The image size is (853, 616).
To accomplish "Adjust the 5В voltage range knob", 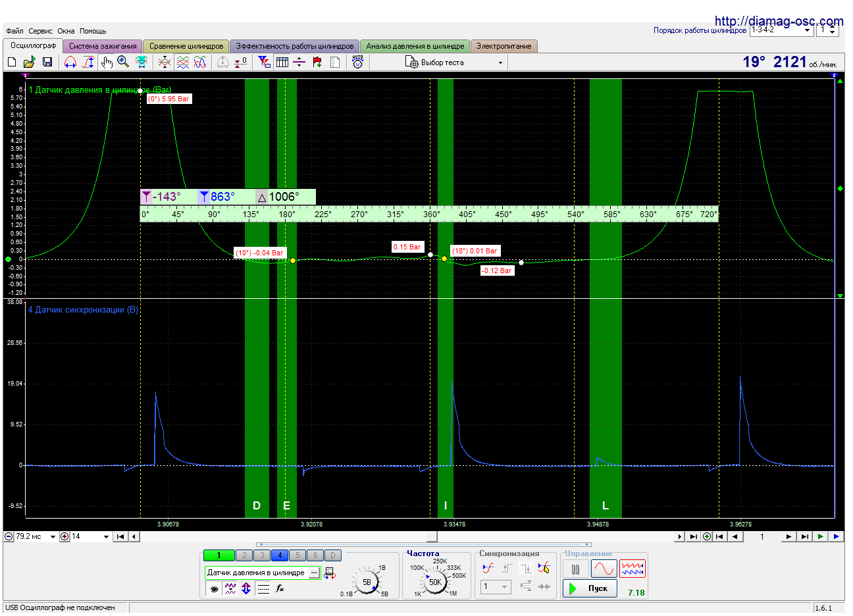I will coord(367,582).
